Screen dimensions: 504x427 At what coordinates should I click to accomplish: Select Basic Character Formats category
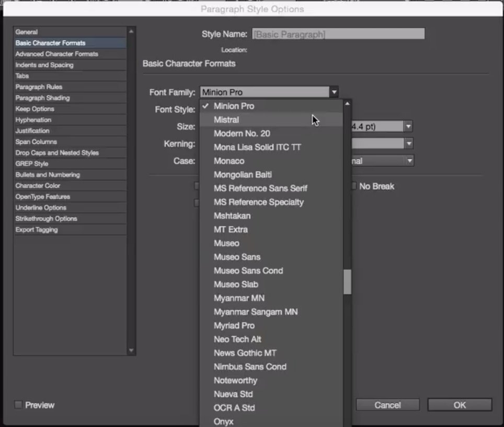tap(70, 43)
